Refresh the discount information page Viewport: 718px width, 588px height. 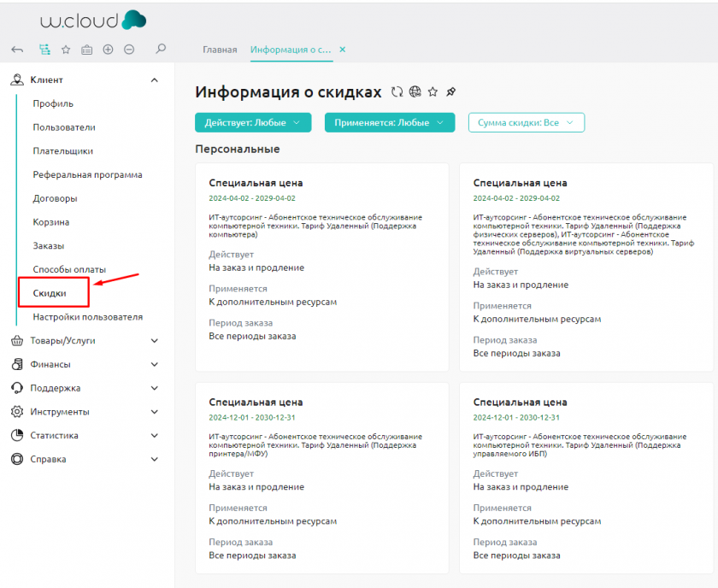397,92
